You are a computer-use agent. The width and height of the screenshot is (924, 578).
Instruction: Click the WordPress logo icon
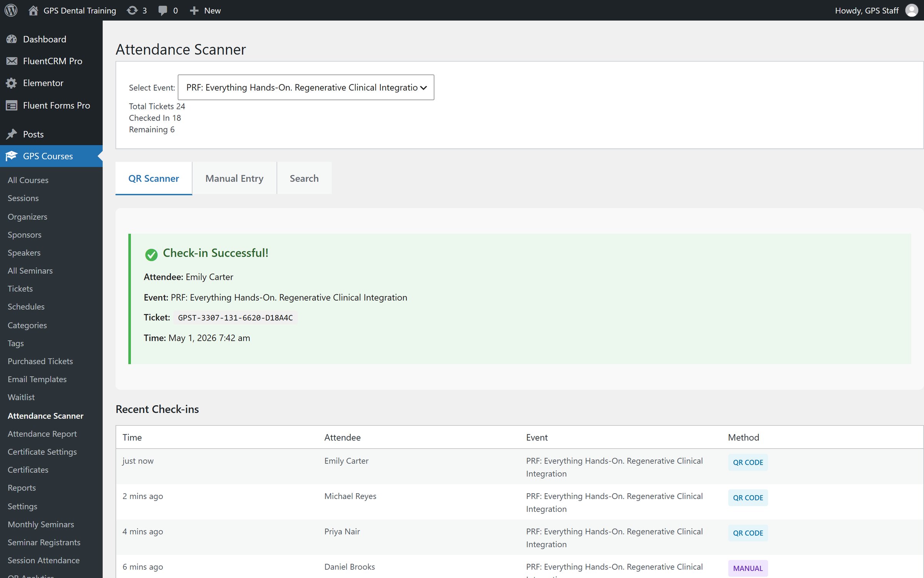(11, 10)
